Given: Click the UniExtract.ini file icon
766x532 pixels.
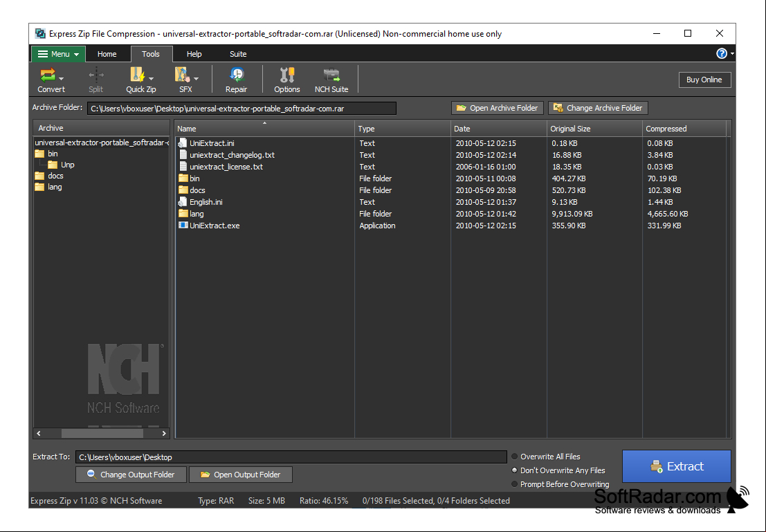Looking at the screenshot, I should coord(183,143).
